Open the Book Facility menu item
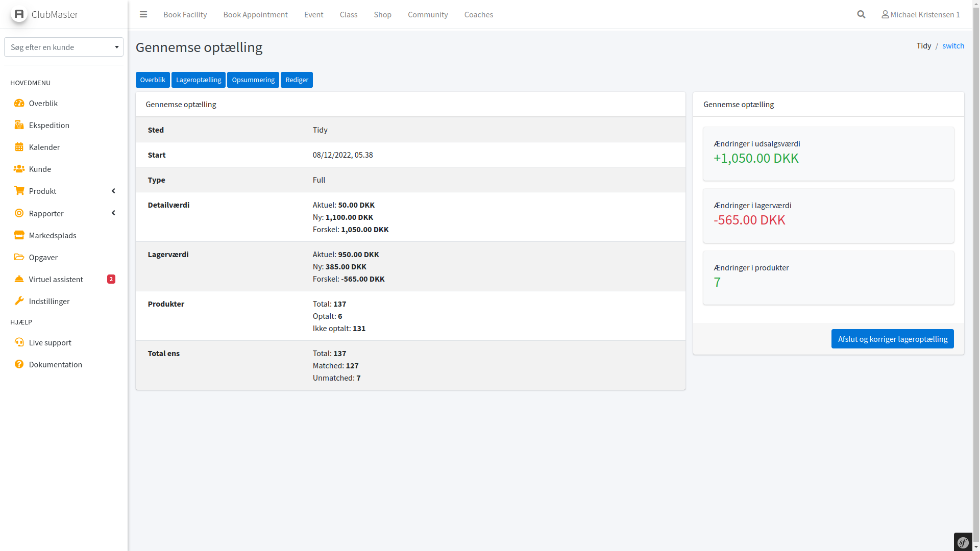Screen dimensions: 980x551 [x=185, y=14]
